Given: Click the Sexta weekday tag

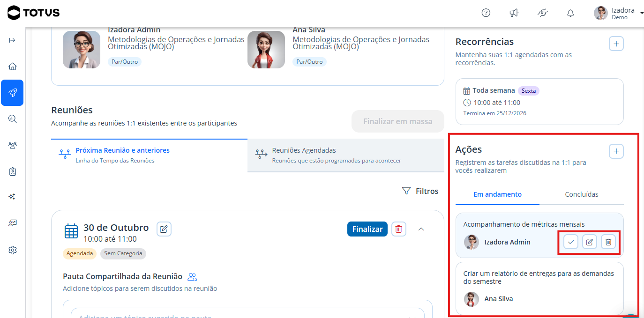Looking at the screenshot, I should tap(529, 91).
